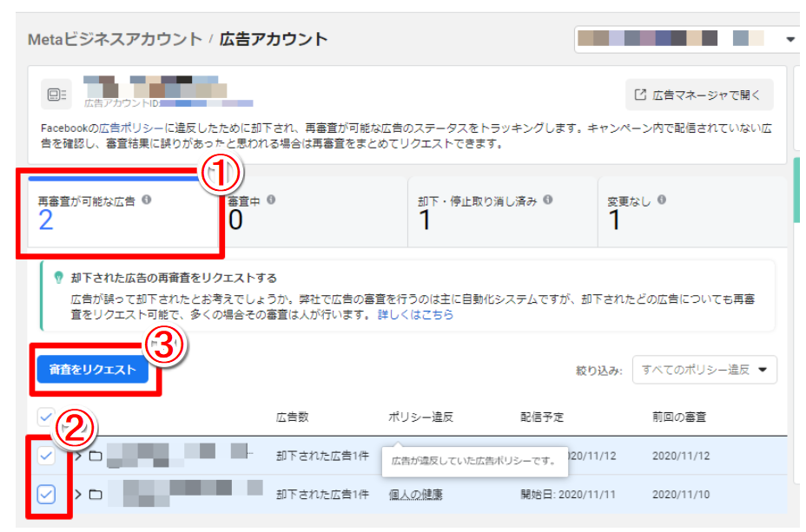Click info icon next to 変更なし

pos(663,200)
